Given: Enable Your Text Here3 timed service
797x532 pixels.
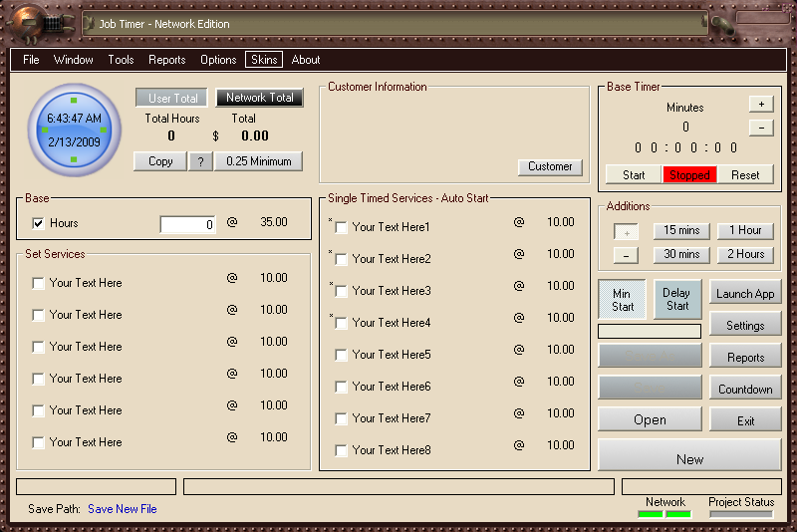Looking at the screenshot, I should (x=341, y=291).
